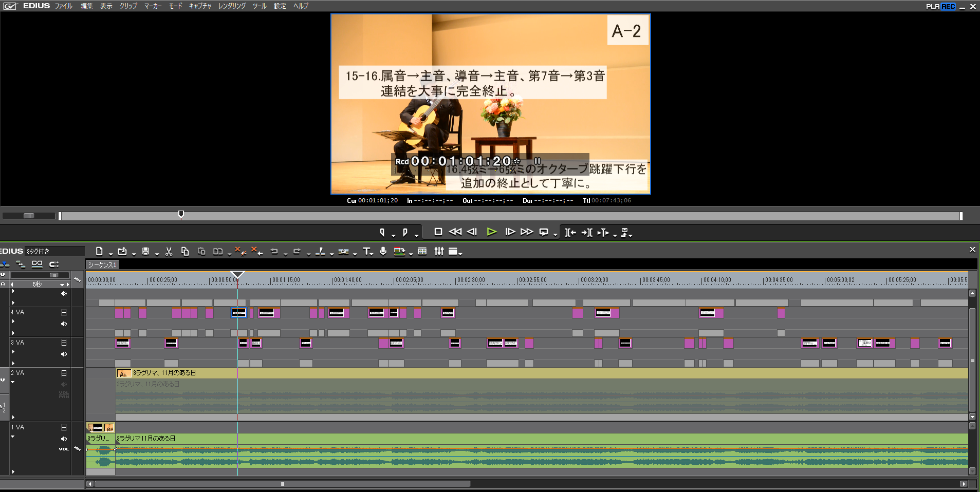Image resolution: width=980 pixels, height=492 pixels.
Task: Click the green Play button
Action: [x=491, y=232]
